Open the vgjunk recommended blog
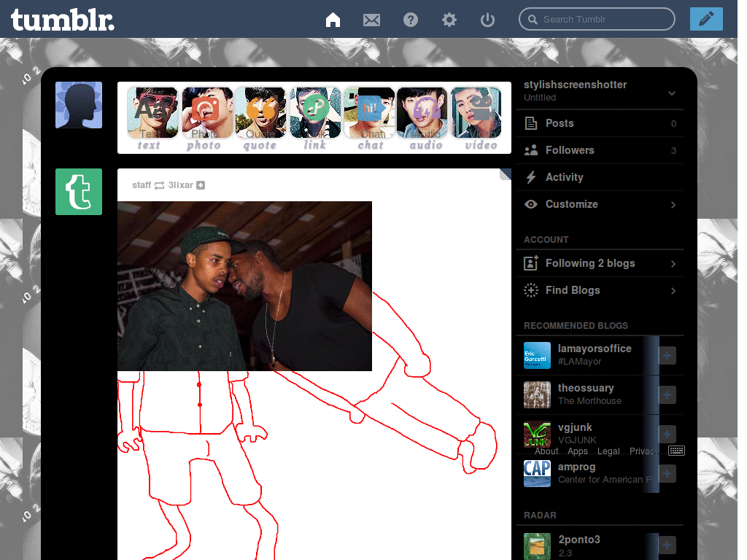 575,427
